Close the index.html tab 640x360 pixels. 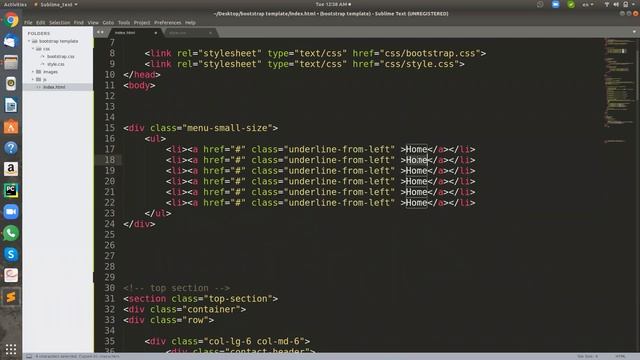coord(156,33)
